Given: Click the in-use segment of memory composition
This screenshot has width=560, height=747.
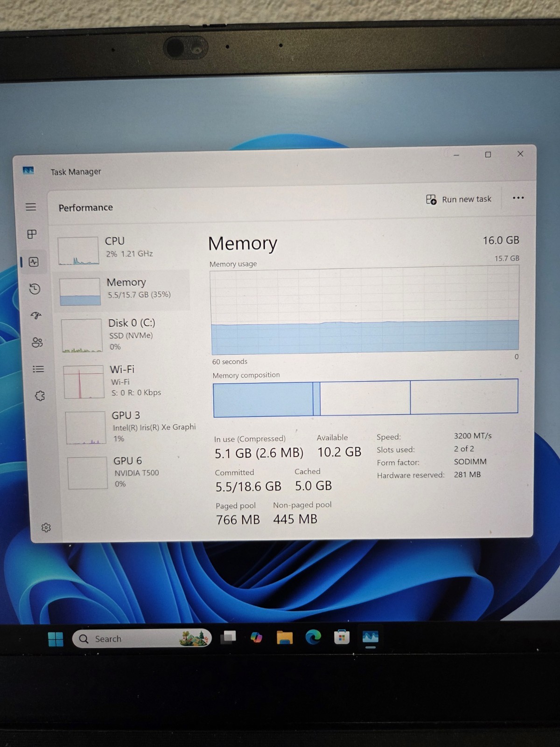Looking at the screenshot, I should [263, 400].
